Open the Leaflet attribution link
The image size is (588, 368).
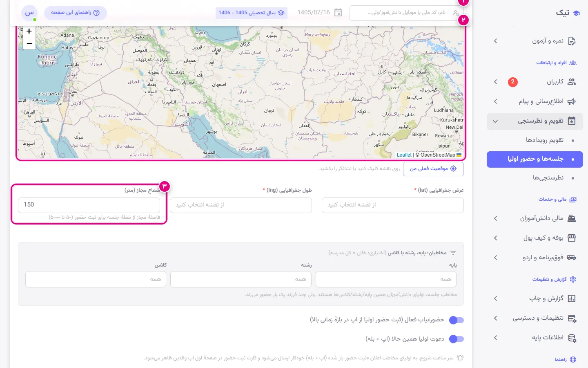[x=404, y=155]
